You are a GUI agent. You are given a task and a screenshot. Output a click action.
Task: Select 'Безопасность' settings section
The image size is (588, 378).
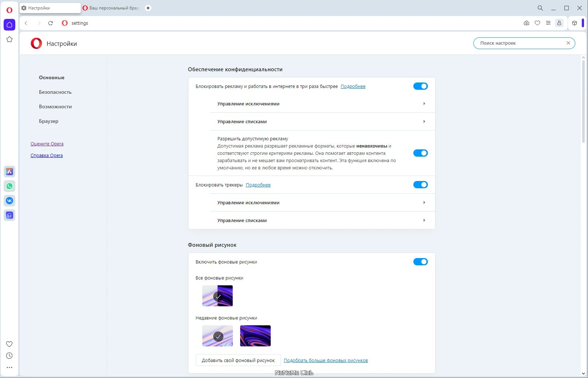click(55, 92)
